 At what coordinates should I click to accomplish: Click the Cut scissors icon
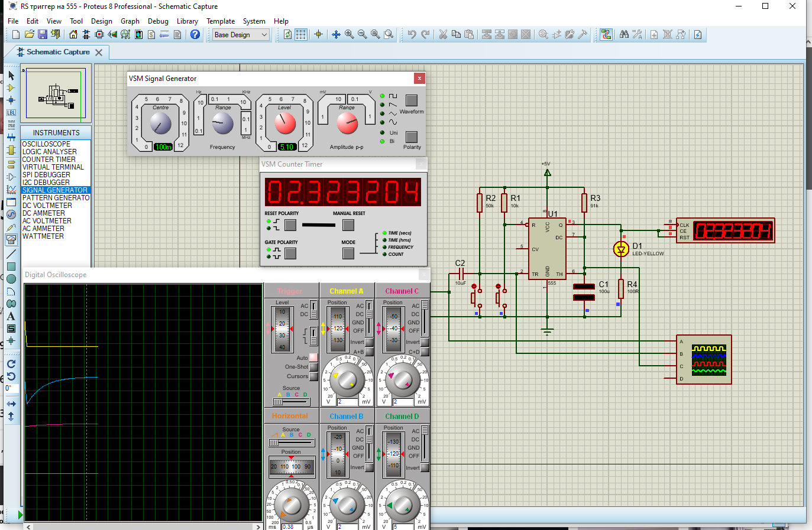click(x=443, y=35)
